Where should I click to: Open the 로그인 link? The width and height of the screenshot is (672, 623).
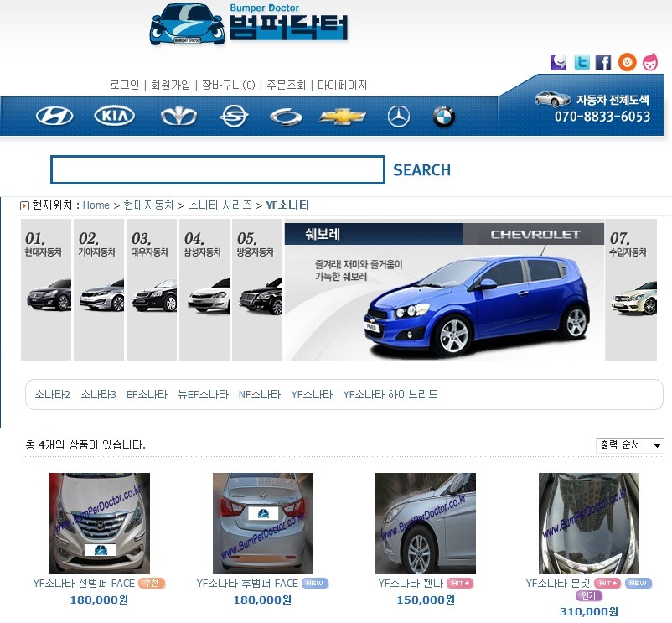pos(125,85)
